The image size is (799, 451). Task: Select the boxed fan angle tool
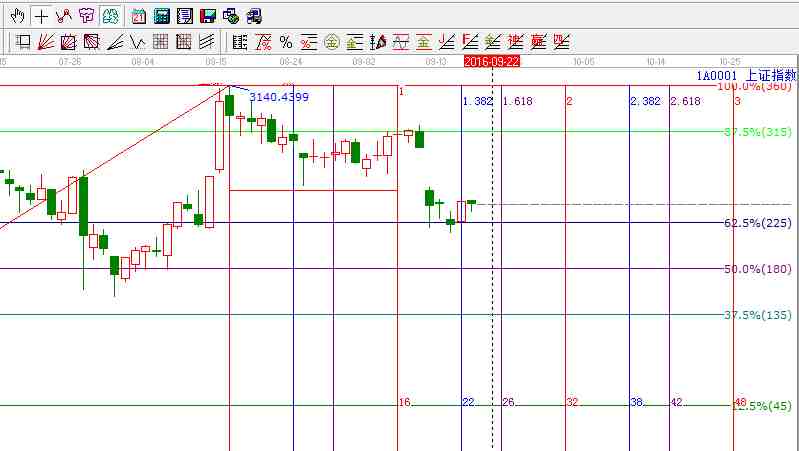[x=68, y=42]
